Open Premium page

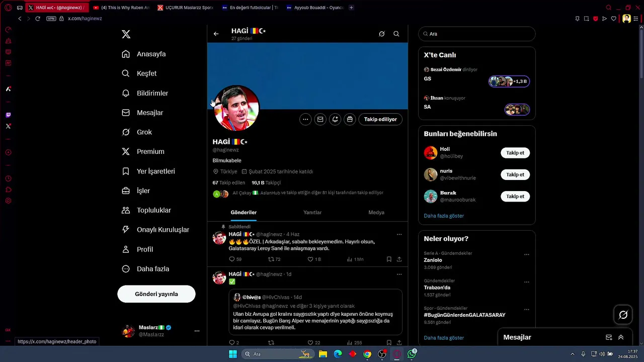143,151
